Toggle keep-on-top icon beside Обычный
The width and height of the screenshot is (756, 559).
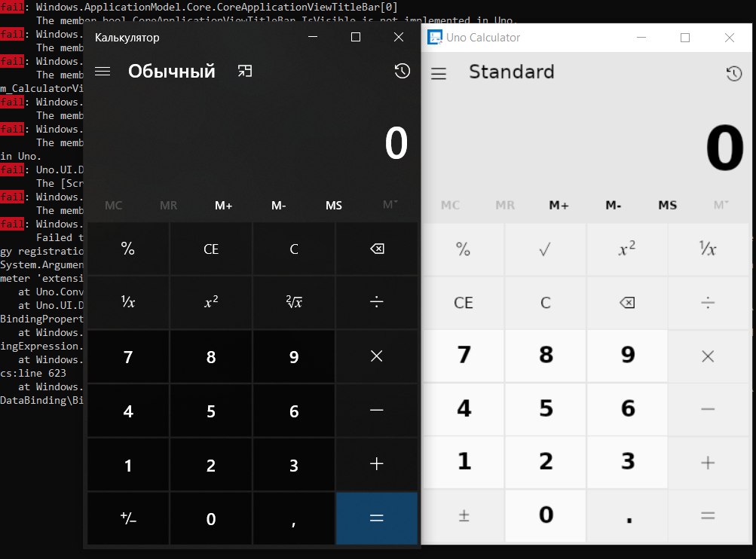coord(245,72)
